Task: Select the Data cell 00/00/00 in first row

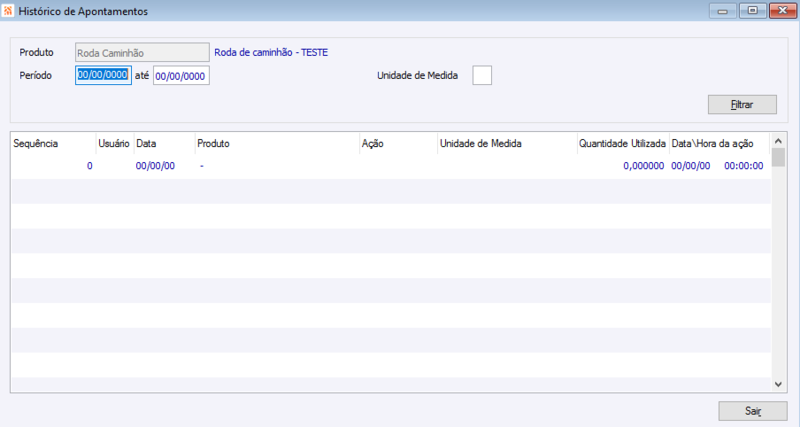Action: [x=155, y=166]
